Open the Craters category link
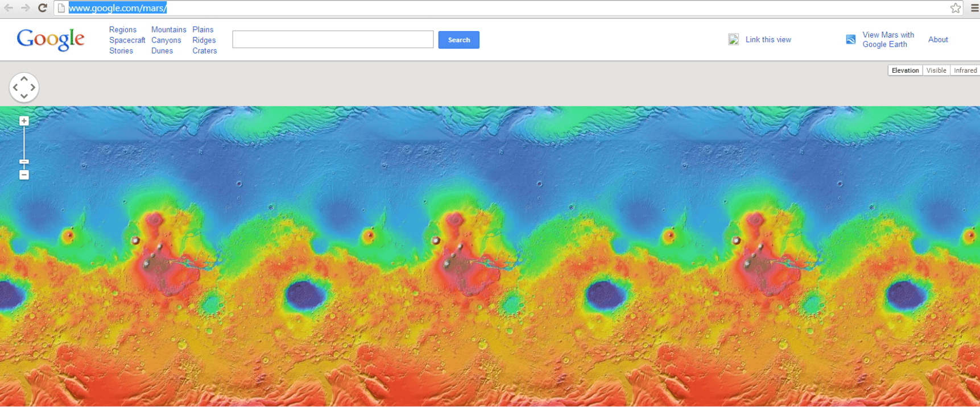 (x=204, y=51)
